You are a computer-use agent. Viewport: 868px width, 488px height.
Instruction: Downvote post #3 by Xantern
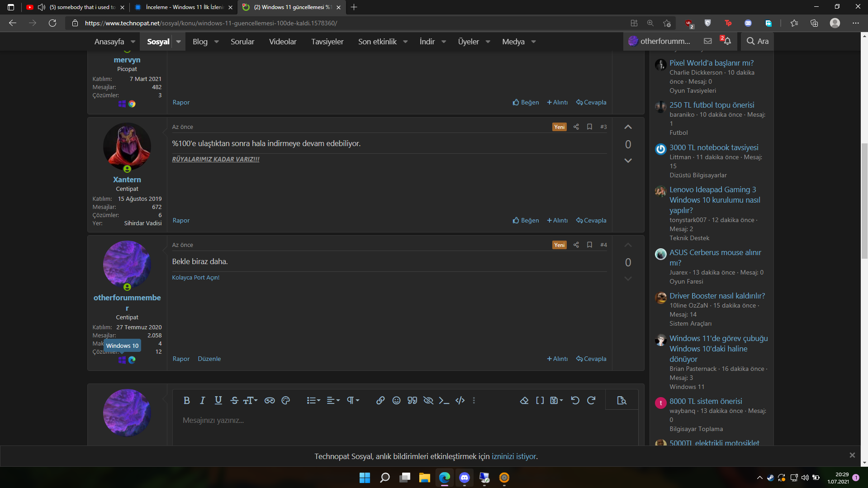(x=628, y=161)
